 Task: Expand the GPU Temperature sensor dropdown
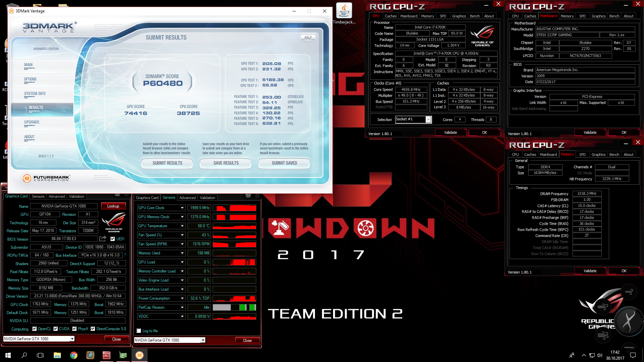coord(182,226)
